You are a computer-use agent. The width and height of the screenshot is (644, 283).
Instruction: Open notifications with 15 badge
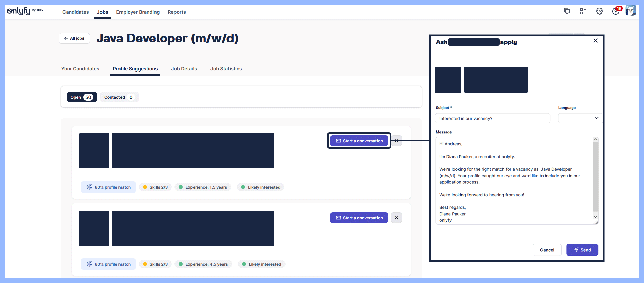[x=616, y=11]
